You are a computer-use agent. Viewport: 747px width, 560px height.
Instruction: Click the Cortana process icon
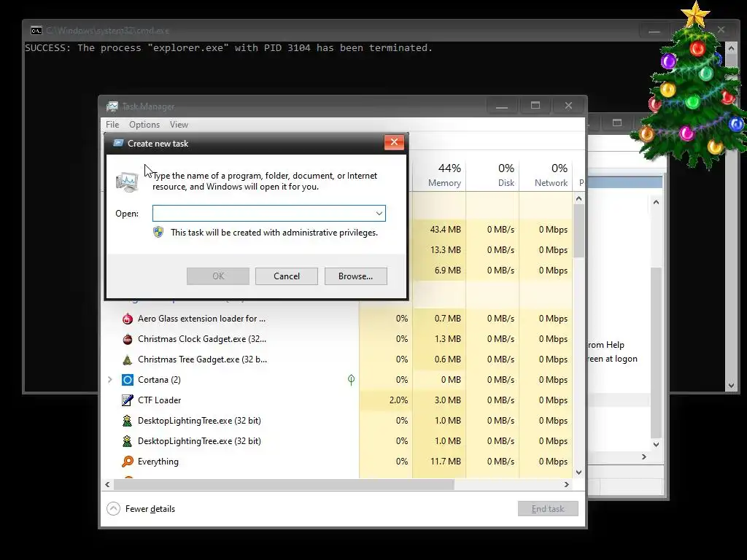click(127, 380)
